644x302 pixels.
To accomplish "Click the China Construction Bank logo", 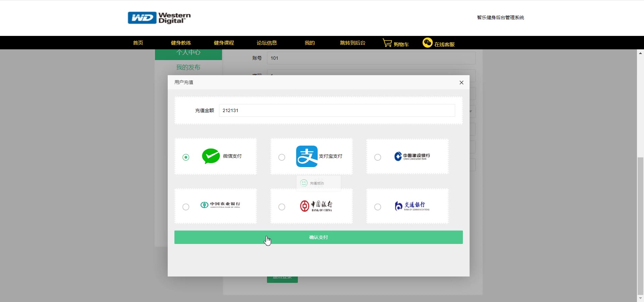I will [412, 156].
